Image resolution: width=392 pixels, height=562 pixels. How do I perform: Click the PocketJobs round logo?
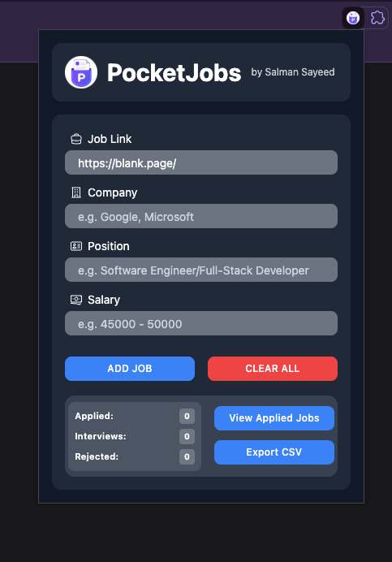tap(81, 72)
